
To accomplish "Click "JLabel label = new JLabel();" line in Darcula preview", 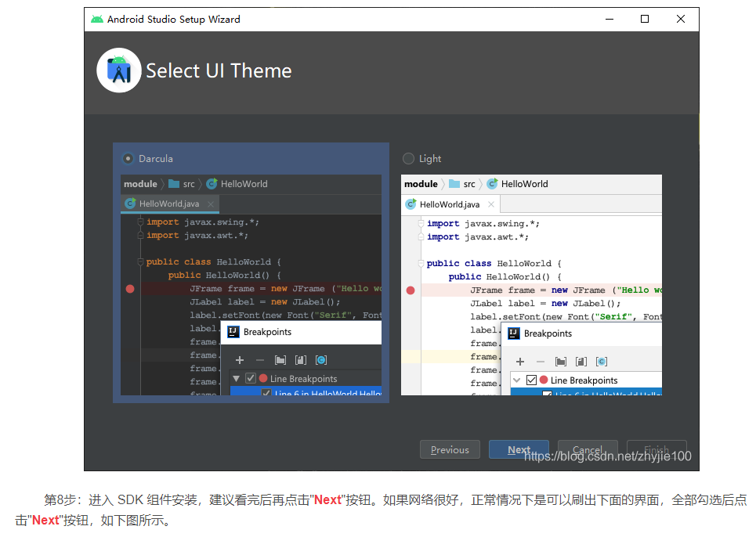I will 265,302.
